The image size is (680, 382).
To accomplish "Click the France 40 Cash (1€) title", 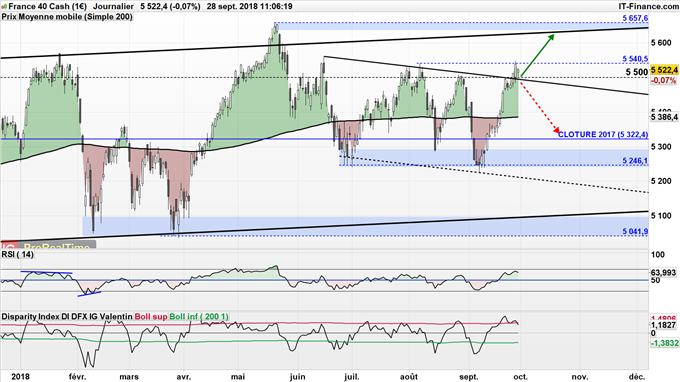I will [47, 7].
